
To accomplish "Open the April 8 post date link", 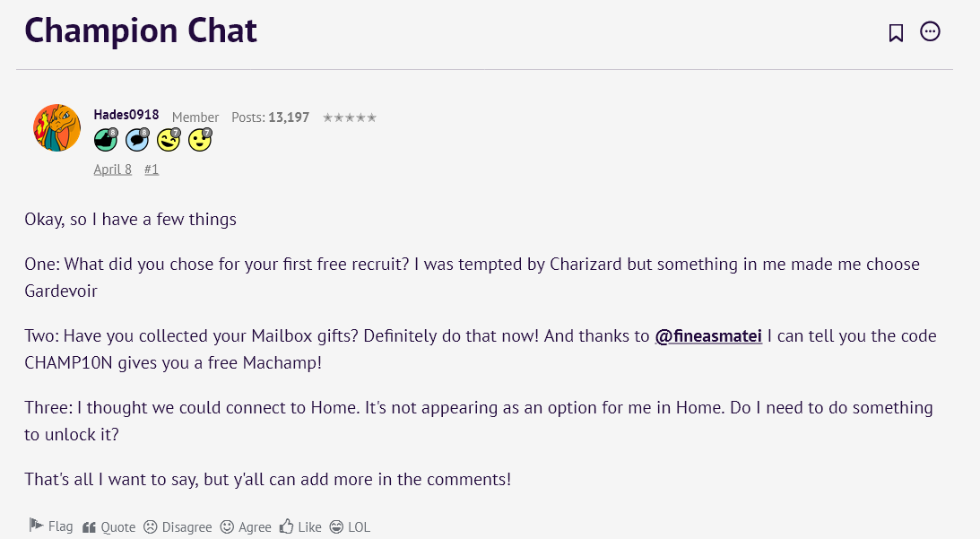I will 113,169.
